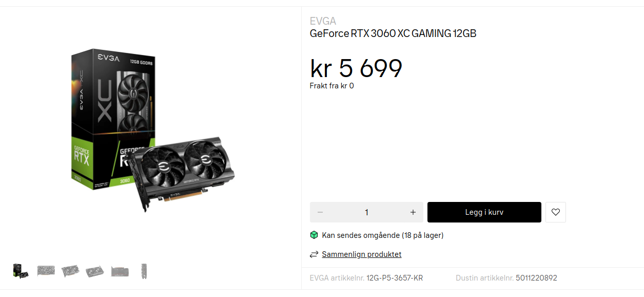Click the GeForce RTX 3060 product title
644x297 pixels.
pos(393,34)
